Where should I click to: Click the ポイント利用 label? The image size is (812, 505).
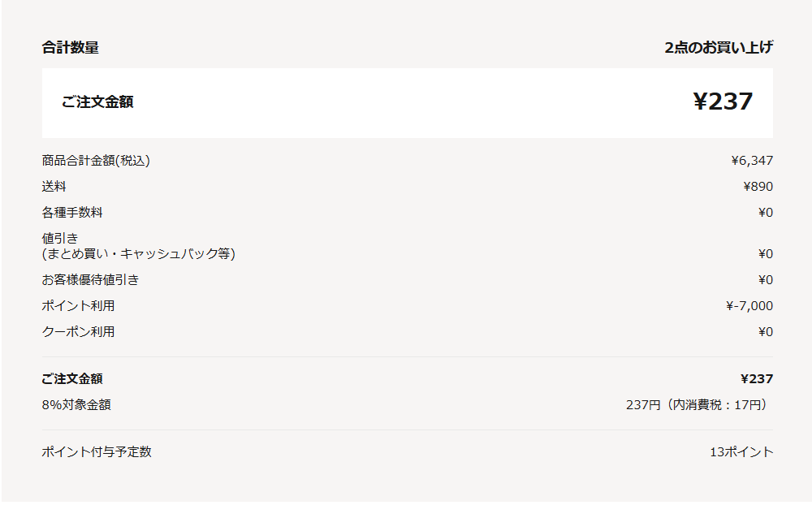[78, 306]
